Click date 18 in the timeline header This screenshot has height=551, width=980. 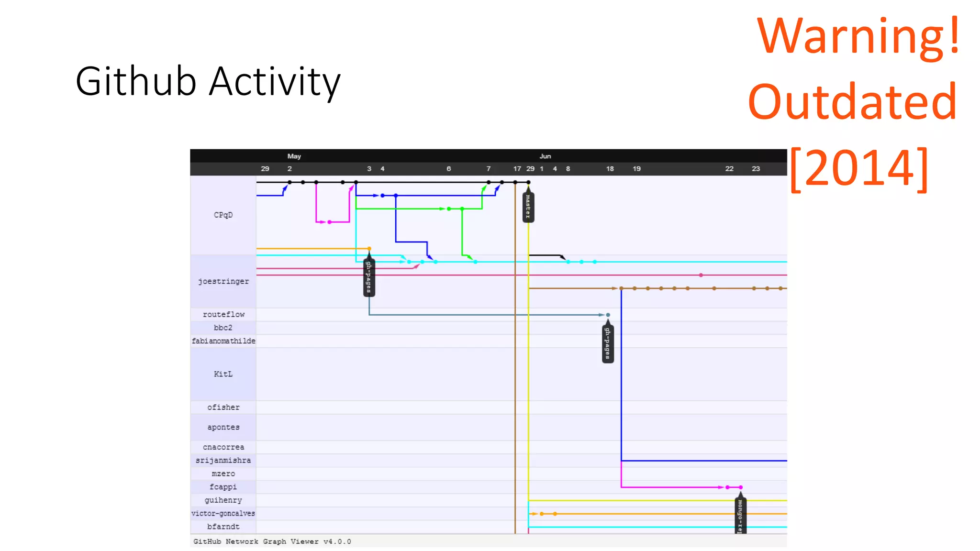(x=610, y=169)
